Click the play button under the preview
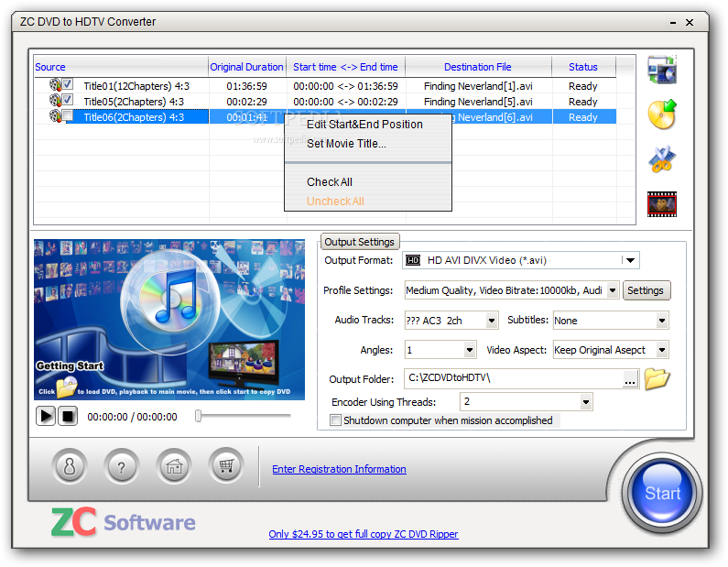728x567 pixels. click(x=46, y=416)
